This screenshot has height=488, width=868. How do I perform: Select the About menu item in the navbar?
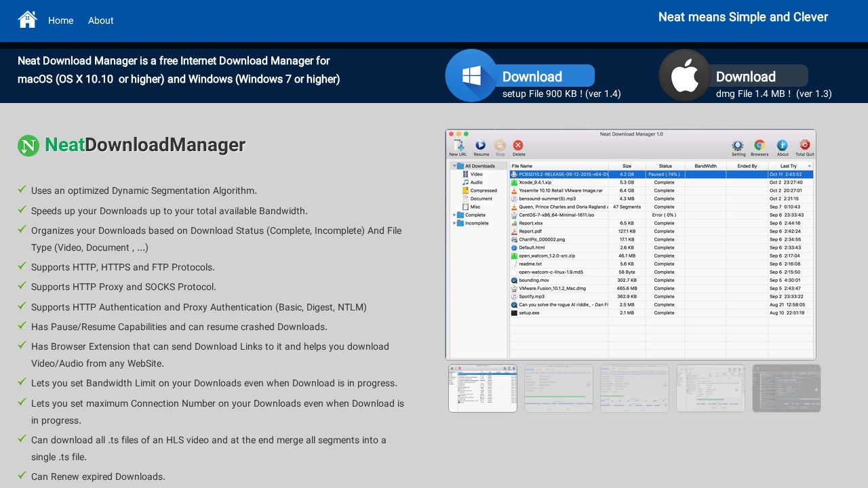click(100, 20)
